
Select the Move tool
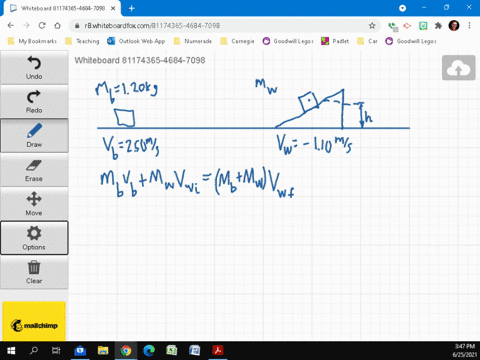click(x=34, y=204)
